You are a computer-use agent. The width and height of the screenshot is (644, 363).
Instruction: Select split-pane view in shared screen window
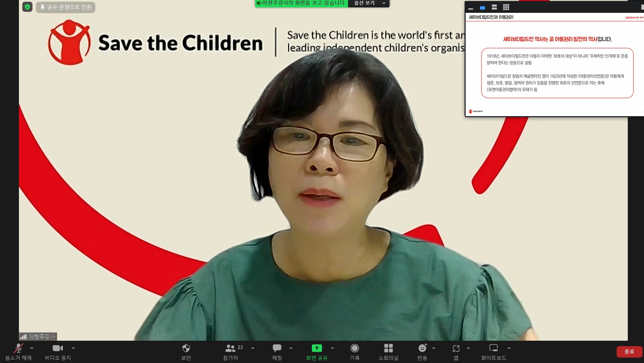[x=494, y=7]
